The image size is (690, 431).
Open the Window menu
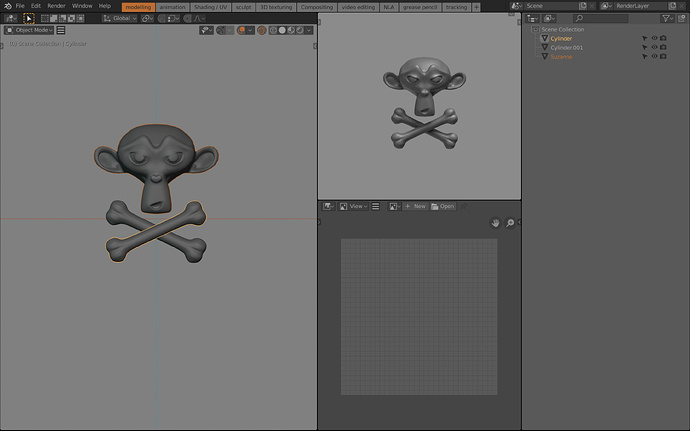[x=82, y=6]
